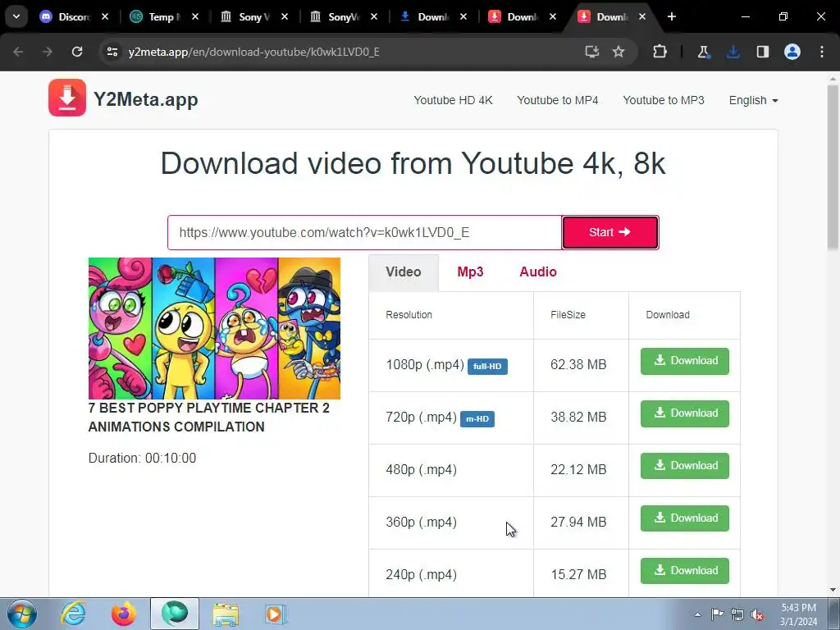
Task: Select the Mp3 format tab
Action: (x=470, y=272)
